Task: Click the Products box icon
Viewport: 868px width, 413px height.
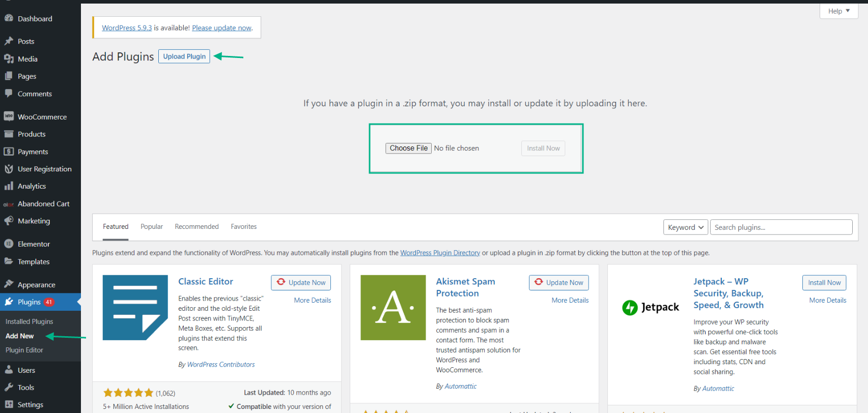Action: point(9,134)
